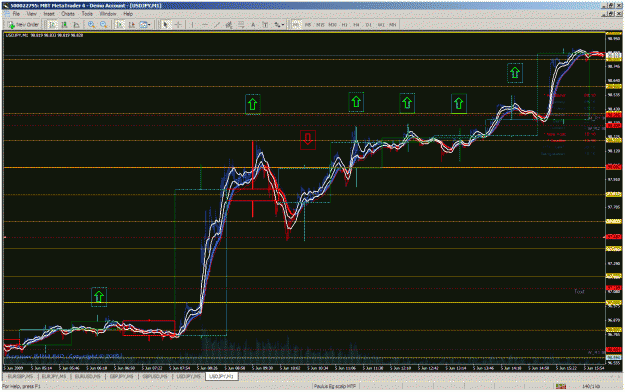The width and height of the screenshot is (625, 392).
Task: Click the USDJPY,M1 price header text
Action: (44, 35)
